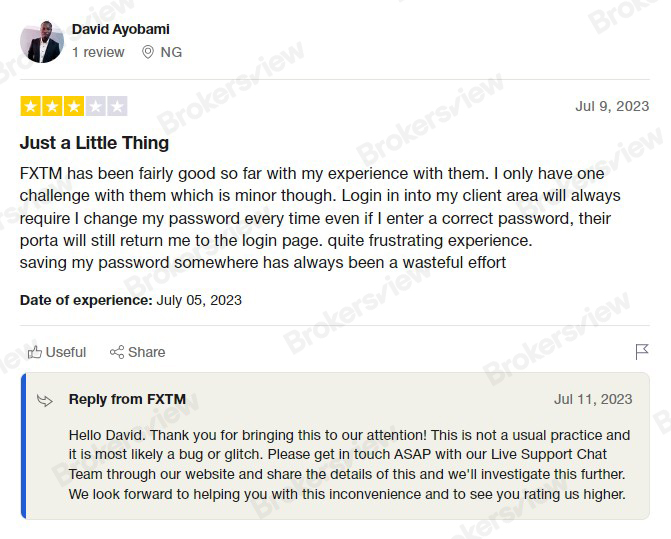671x539 pixels.
Task: Click the reply arrow icon beside FXTM
Action: tap(45, 400)
